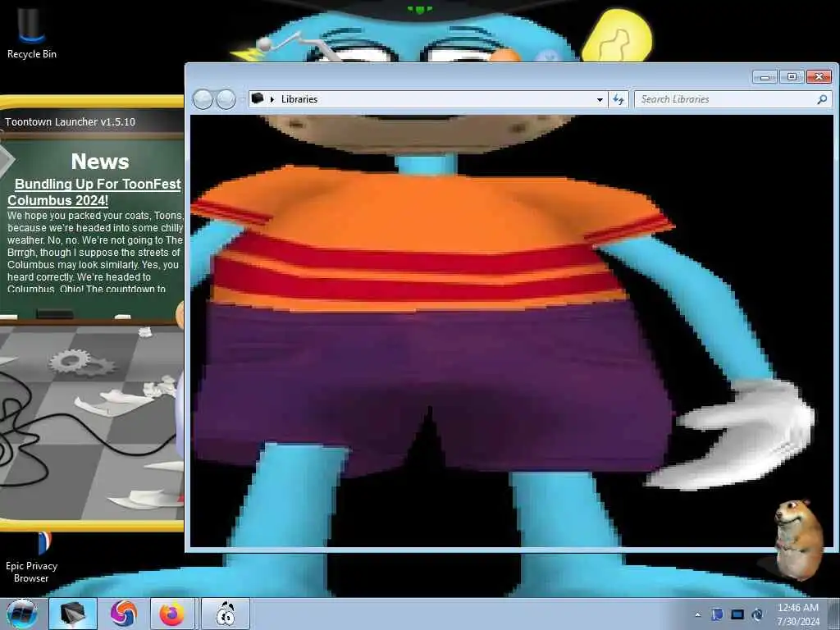Minimize the Libraries window
This screenshot has width=840, height=630.
pyautogui.click(x=765, y=77)
